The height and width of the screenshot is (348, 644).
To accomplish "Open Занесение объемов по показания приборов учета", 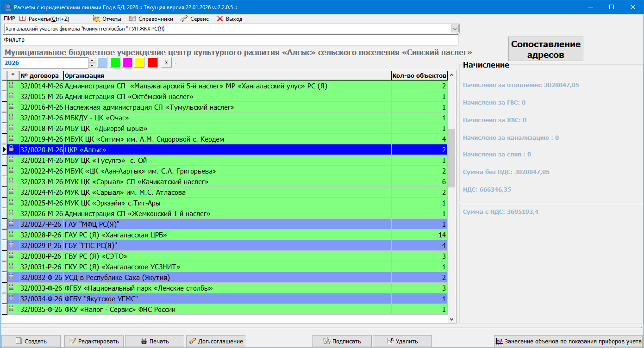I will coord(568,341).
